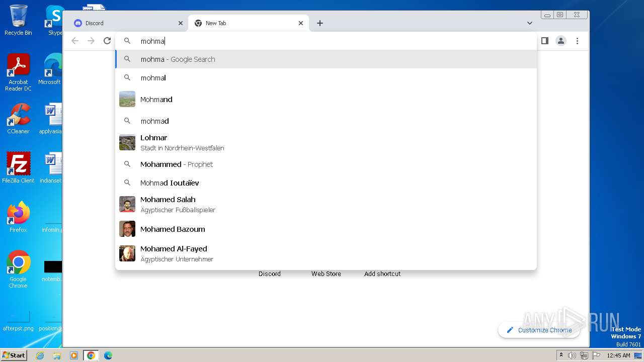Open the applyasia Word document icon
The width and height of the screenshot is (644, 362).
pos(51,119)
